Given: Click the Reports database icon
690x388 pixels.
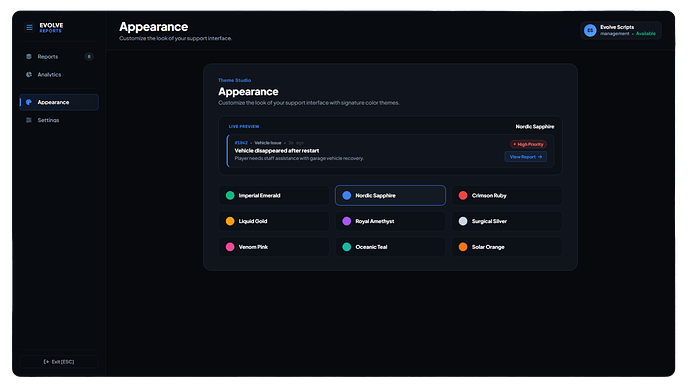Looking at the screenshot, I should (x=29, y=57).
